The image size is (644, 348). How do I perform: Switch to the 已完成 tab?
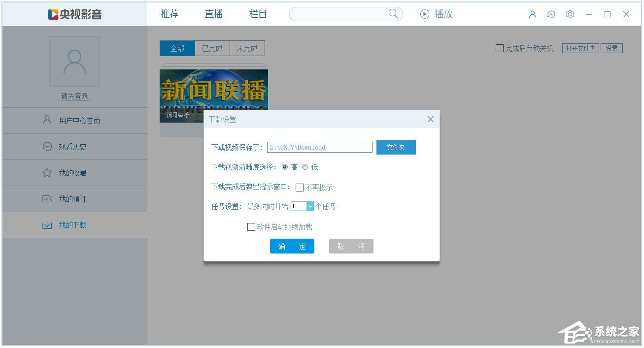(212, 48)
